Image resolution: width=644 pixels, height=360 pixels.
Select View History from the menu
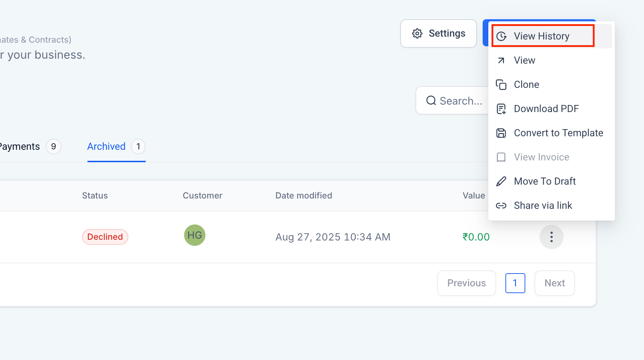[542, 36]
